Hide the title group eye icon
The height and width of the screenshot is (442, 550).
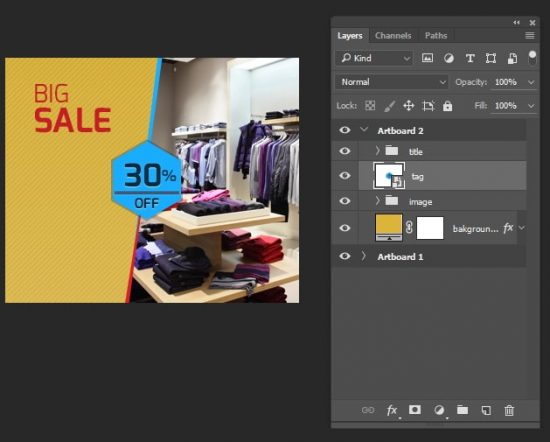point(345,151)
